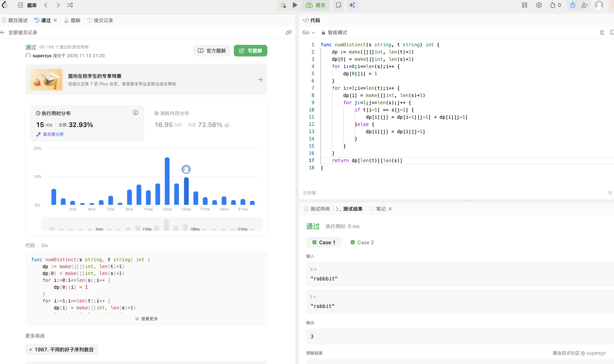Click the runtime chart range slider strip
The width and height of the screenshot is (614, 364).
152,224
